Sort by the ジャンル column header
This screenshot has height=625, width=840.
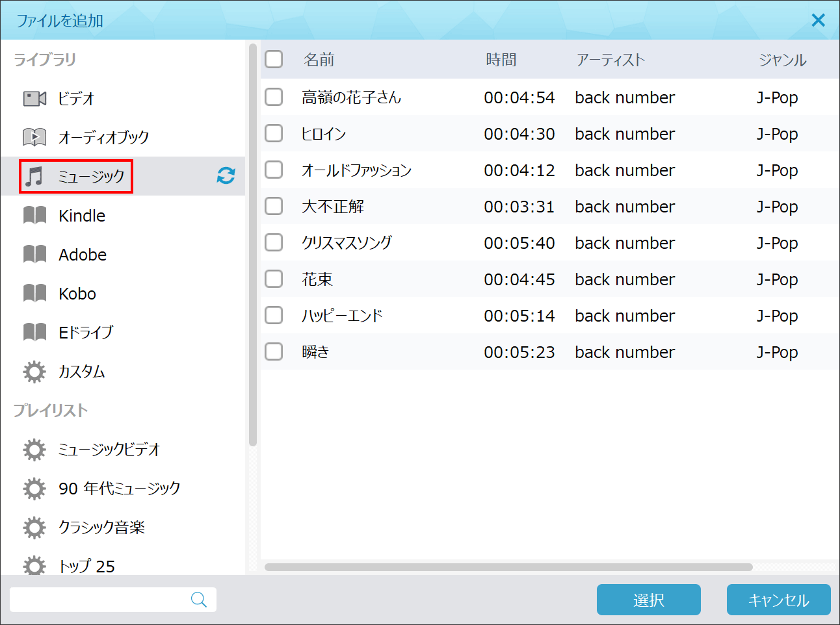pos(782,60)
